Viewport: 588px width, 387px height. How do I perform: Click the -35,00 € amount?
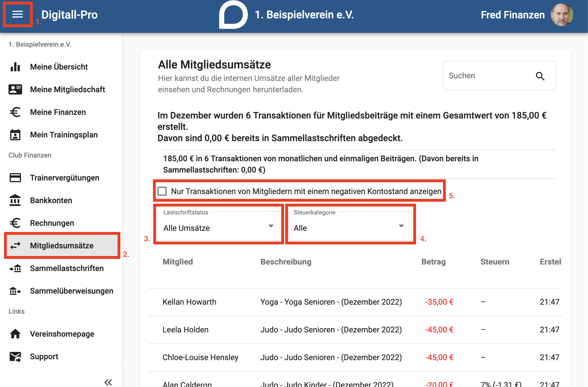(x=439, y=302)
